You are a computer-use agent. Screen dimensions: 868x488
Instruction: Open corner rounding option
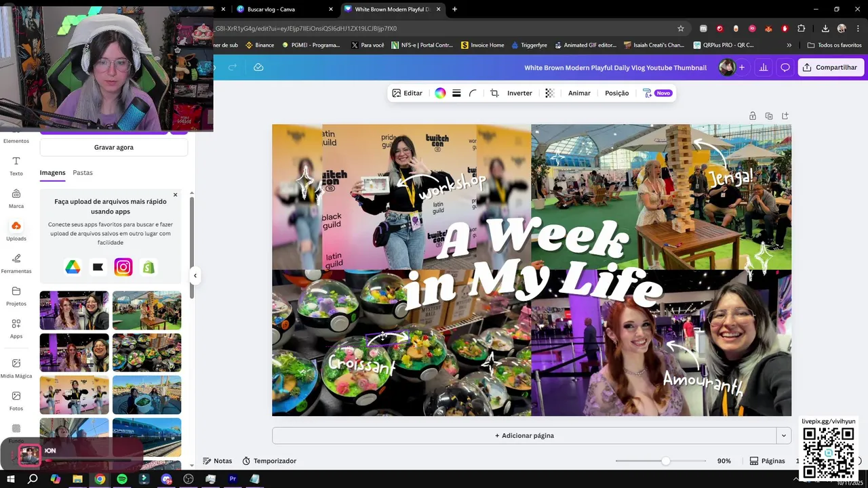473,93
